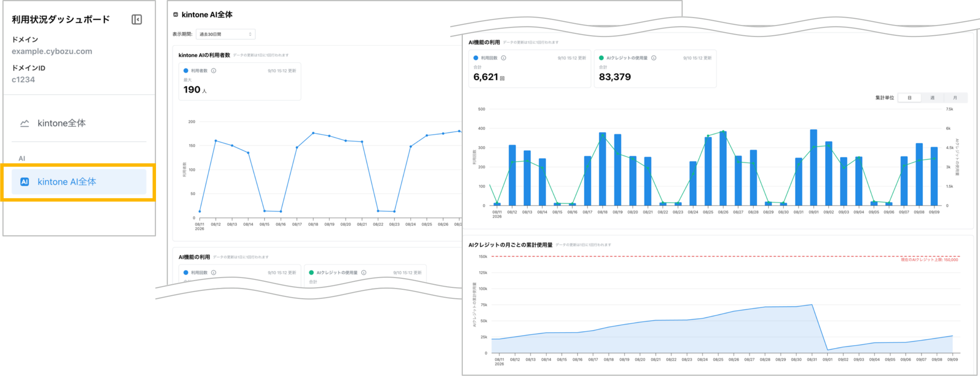Collapse the sidebar with the panel icon

click(137, 19)
